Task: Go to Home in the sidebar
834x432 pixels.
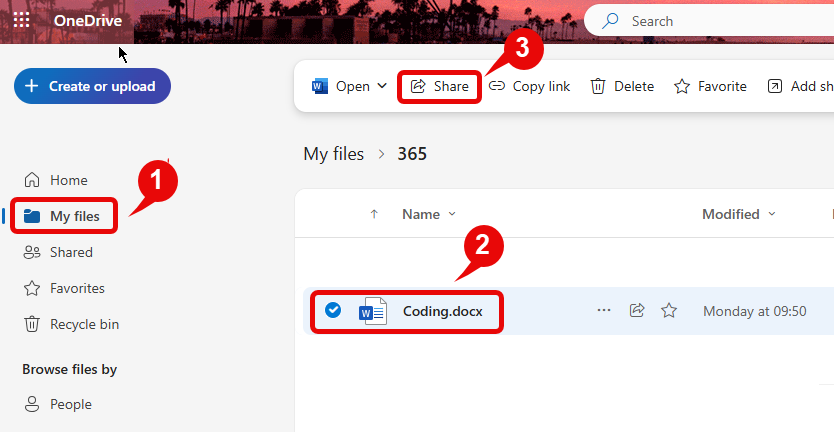Action: point(68,180)
